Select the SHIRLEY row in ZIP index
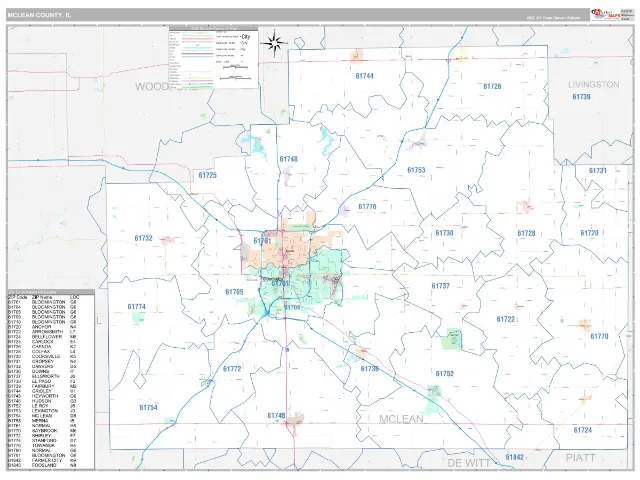The width and height of the screenshot is (640, 480). click(42, 436)
